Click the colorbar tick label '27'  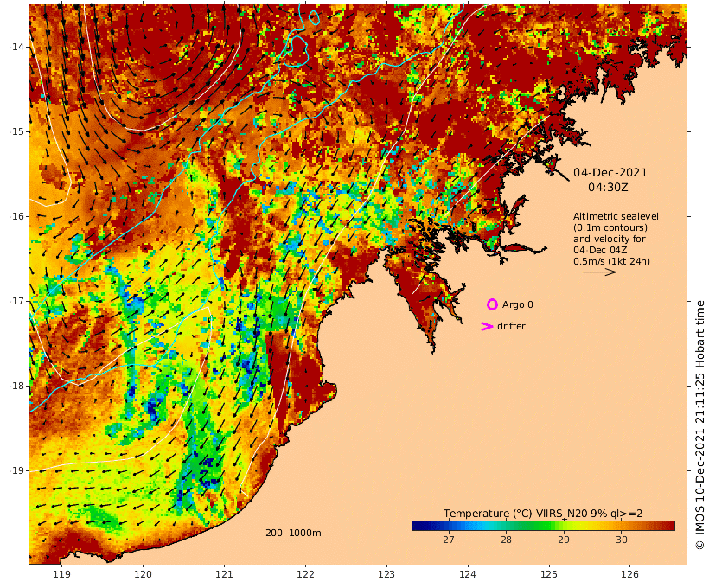[x=448, y=540]
